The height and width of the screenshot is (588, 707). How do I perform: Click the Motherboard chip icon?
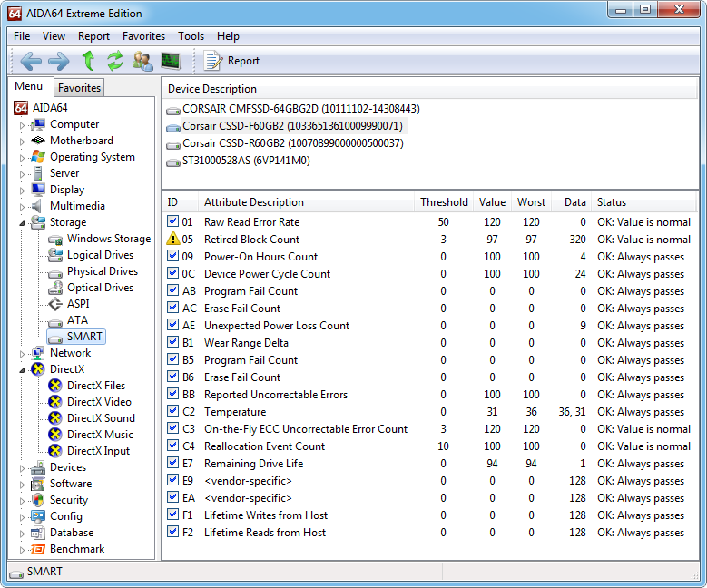38,141
